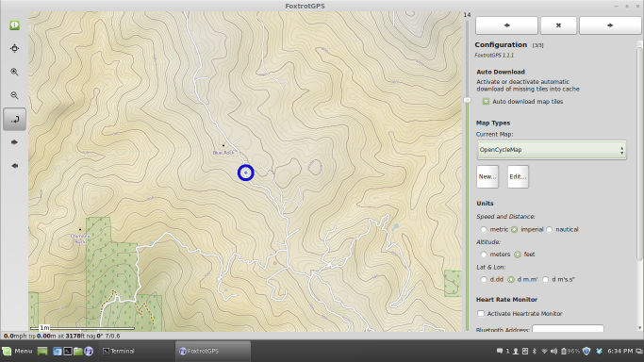
Task: Open the Mint Menu in taskbar
Action: (17, 351)
